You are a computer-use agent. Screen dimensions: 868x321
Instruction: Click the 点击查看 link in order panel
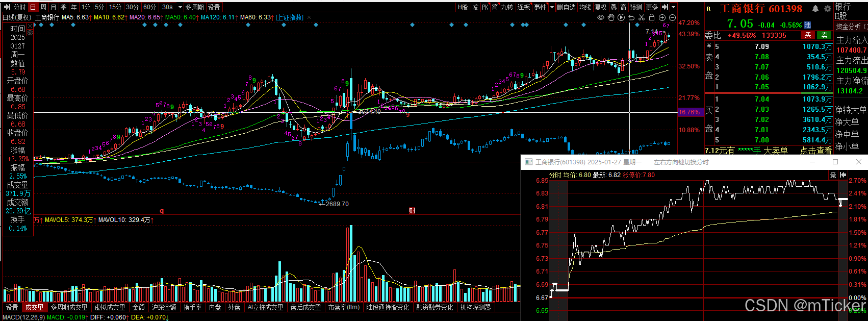tap(816, 151)
